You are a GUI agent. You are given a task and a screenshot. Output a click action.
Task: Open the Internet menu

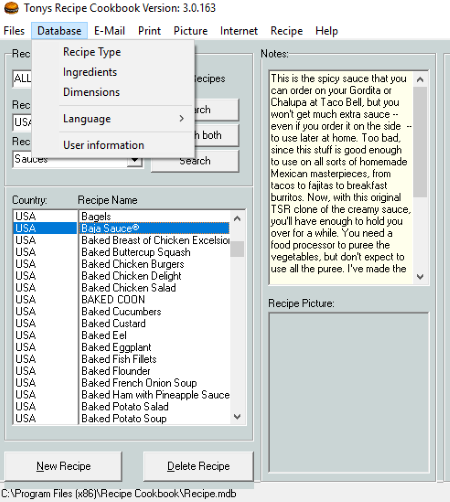coord(239,31)
